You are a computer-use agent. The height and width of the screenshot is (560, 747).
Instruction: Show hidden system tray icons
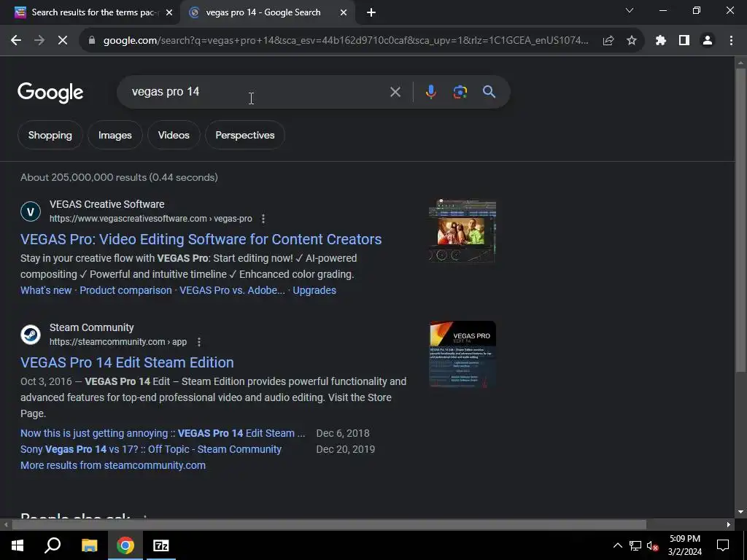[617, 545]
